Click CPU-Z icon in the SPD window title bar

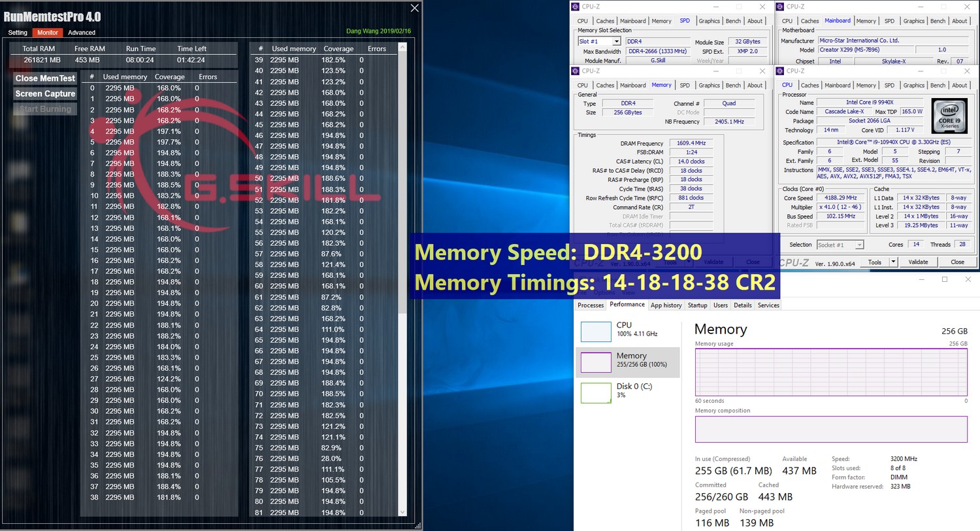point(576,7)
